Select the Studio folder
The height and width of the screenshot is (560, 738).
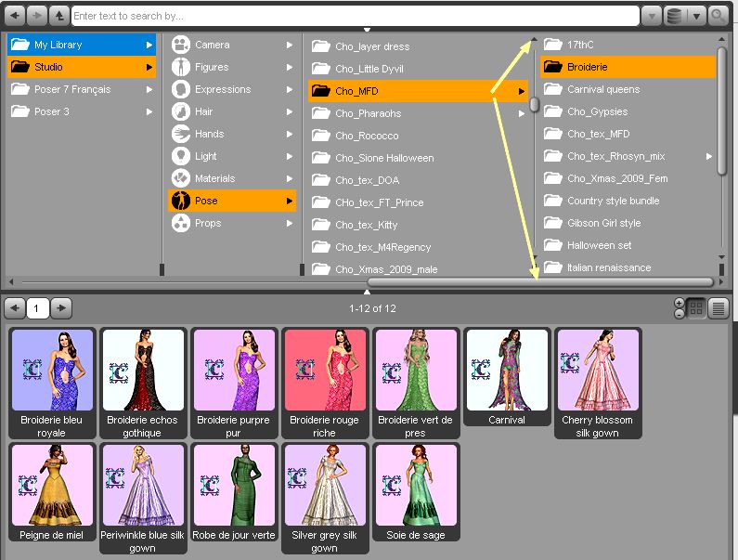pyautogui.click(x=82, y=67)
